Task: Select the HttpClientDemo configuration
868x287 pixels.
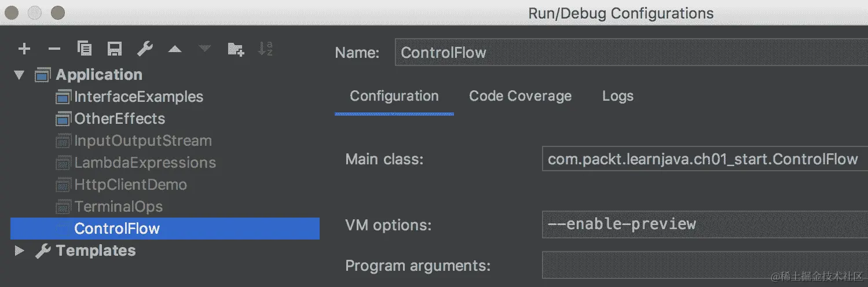Action: click(130, 185)
